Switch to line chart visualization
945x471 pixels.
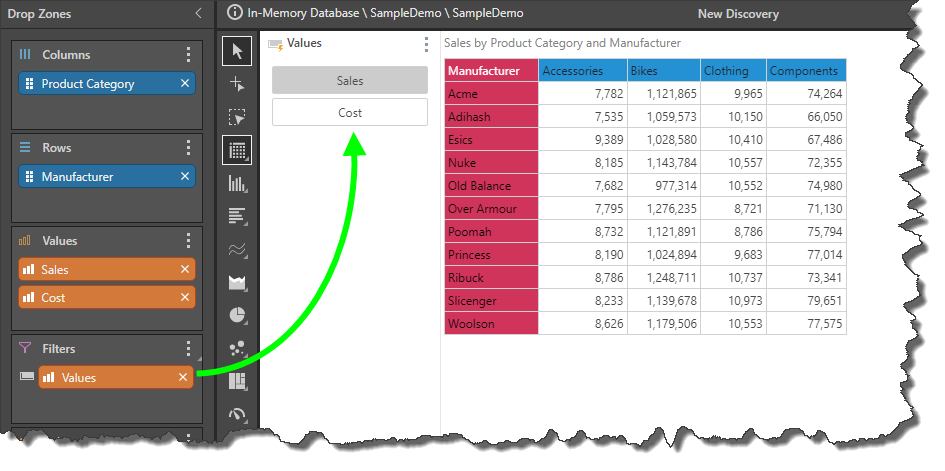[x=237, y=249]
